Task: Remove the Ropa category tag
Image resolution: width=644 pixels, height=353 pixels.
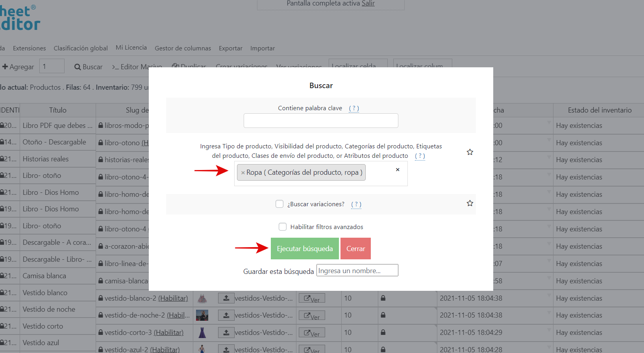Action: (x=243, y=173)
